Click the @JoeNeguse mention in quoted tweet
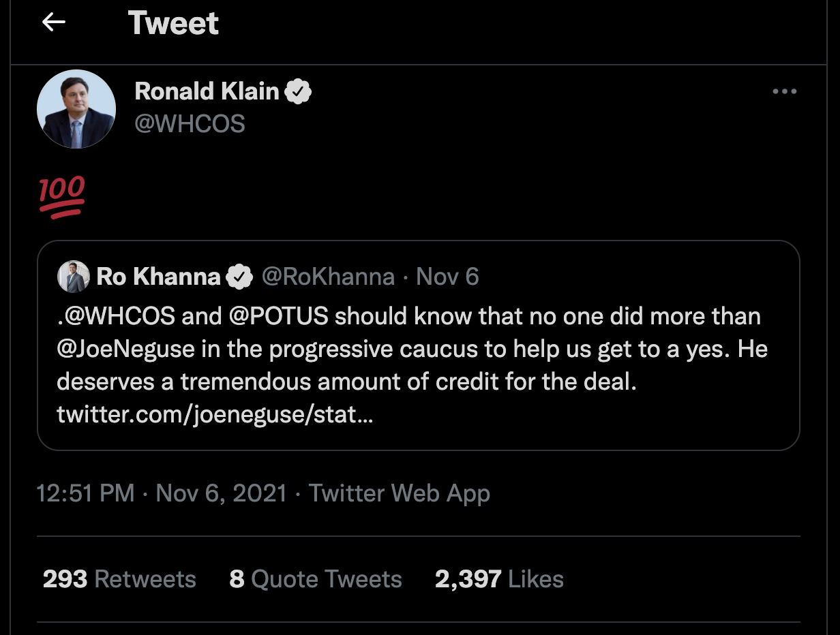840x635 pixels. point(126,349)
